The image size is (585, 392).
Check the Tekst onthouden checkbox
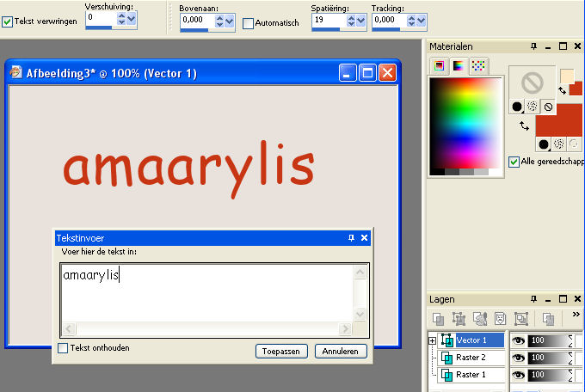coord(63,348)
